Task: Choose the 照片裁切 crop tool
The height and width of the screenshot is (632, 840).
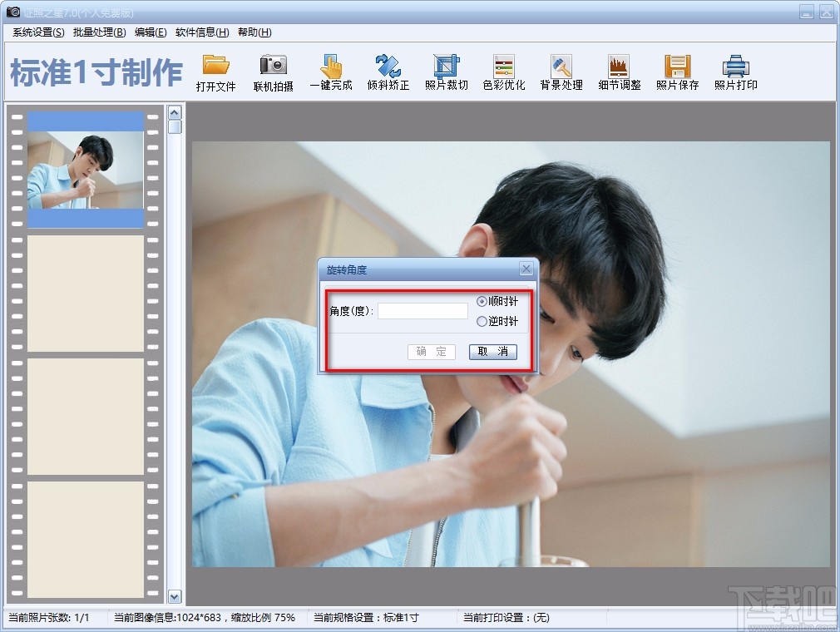Action: (x=447, y=73)
